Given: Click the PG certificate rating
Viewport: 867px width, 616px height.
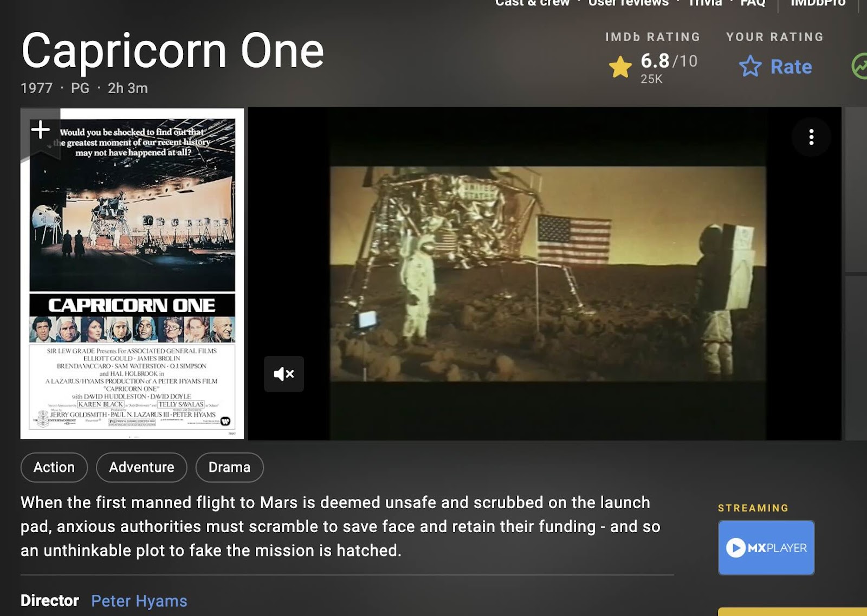Looking at the screenshot, I should point(80,88).
